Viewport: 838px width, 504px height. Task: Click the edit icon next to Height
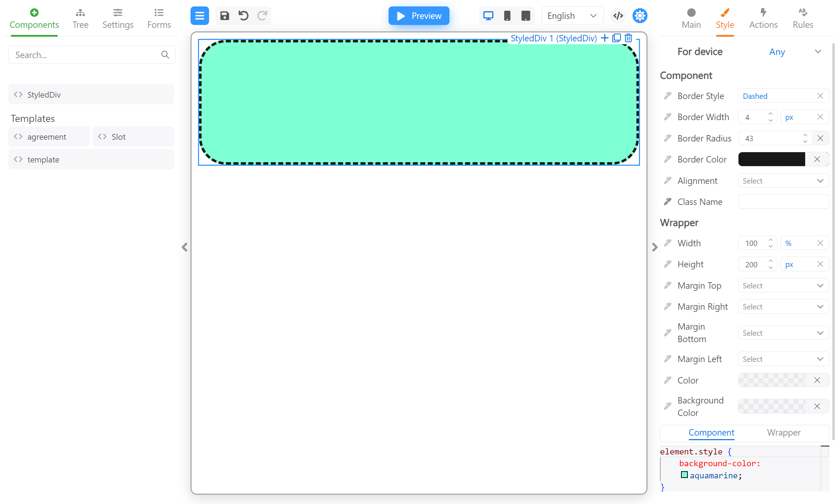(x=667, y=264)
